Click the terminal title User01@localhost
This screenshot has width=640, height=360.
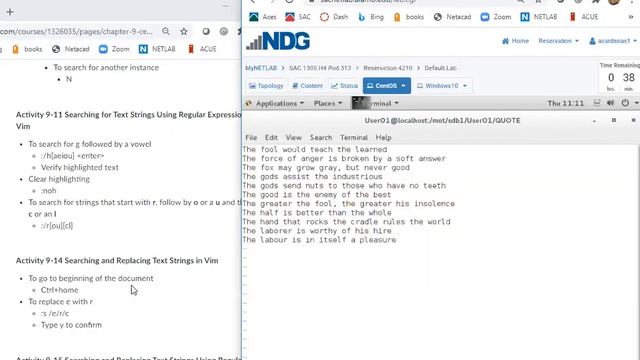(442, 120)
